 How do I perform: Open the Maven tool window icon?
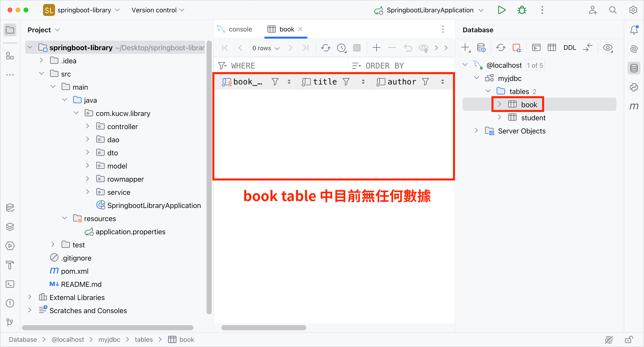[634, 106]
